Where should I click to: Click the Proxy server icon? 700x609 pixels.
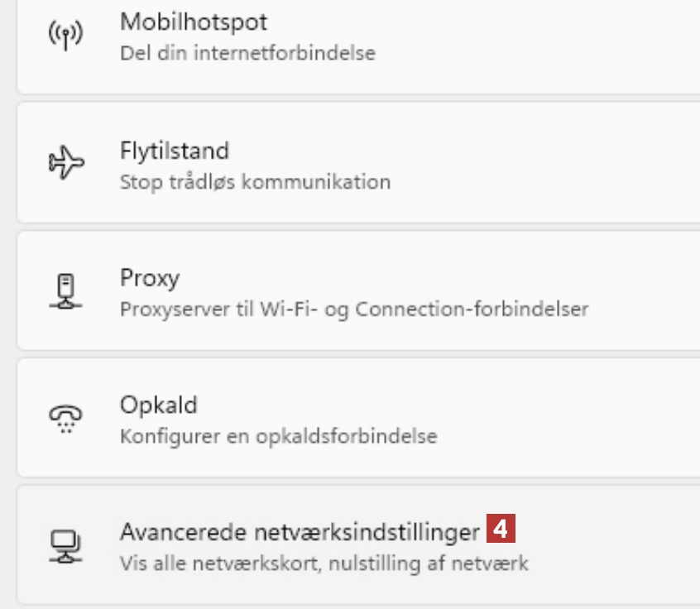pos(66,291)
